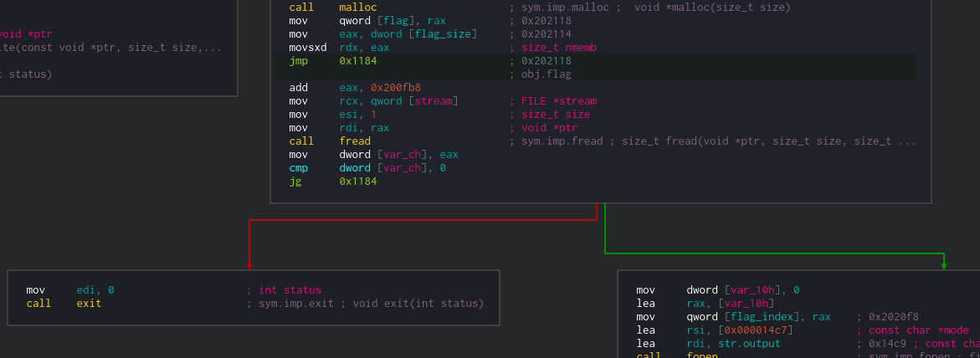Click the [stream] variable operand
The height and width of the screenshot is (358, 980).
[434, 100]
